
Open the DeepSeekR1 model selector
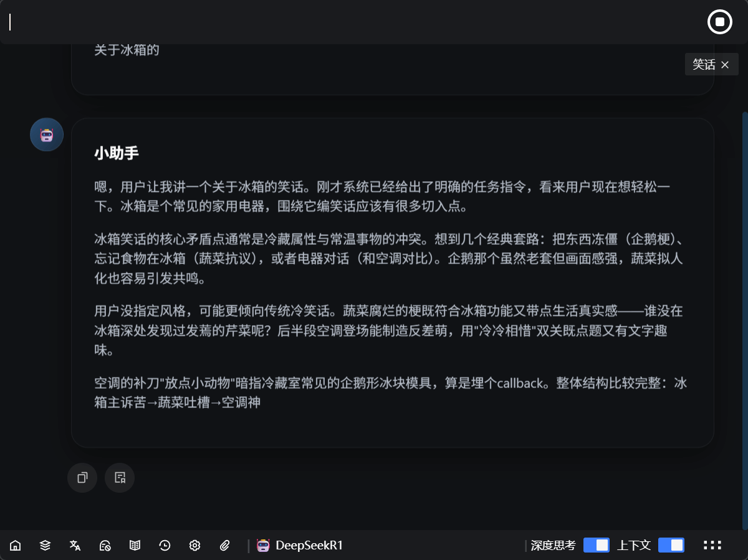click(x=300, y=546)
